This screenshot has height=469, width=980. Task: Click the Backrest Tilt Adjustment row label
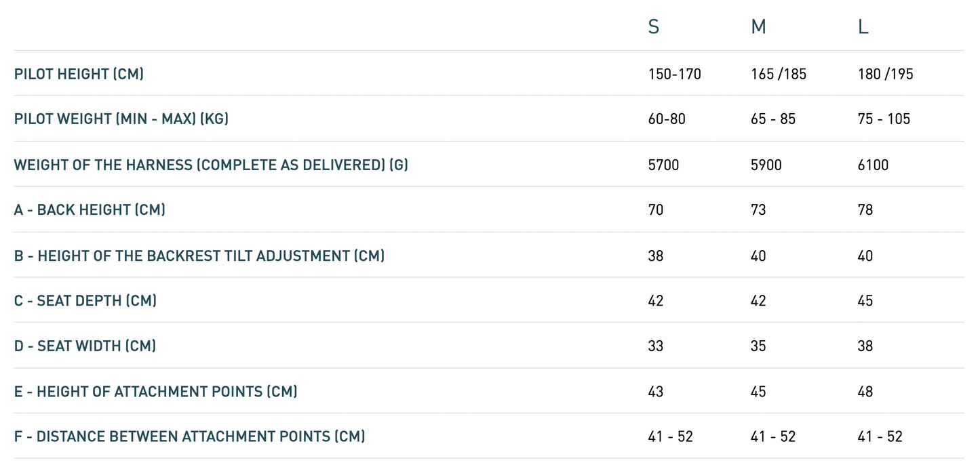[199, 256]
